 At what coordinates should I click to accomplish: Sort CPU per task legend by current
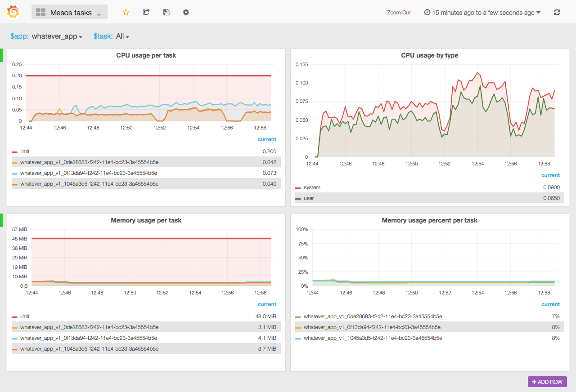(x=267, y=139)
